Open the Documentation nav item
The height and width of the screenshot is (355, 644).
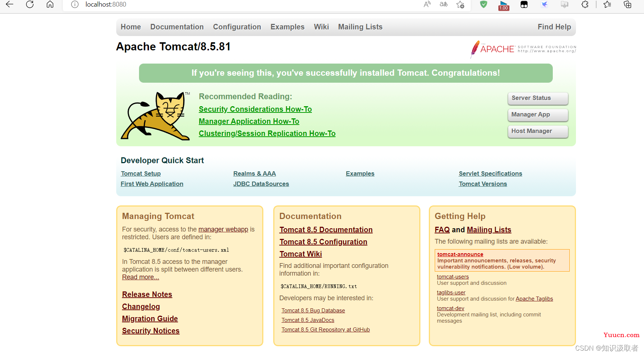tap(177, 27)
